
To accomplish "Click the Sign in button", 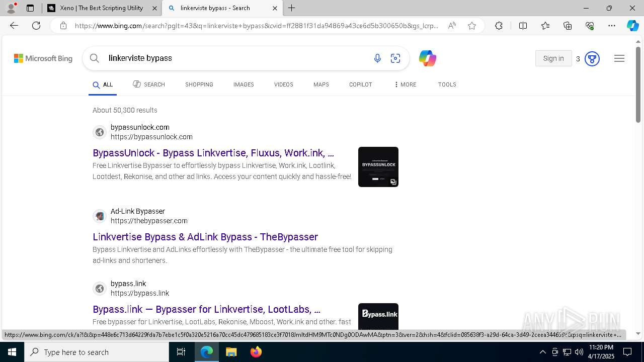I will point(553,58).
